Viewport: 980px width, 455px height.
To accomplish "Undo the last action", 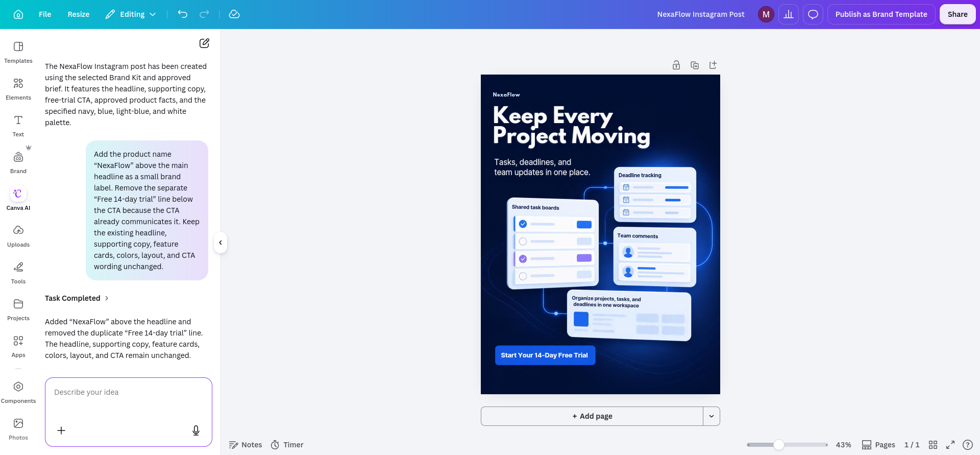I will click(x=183, y=14).
